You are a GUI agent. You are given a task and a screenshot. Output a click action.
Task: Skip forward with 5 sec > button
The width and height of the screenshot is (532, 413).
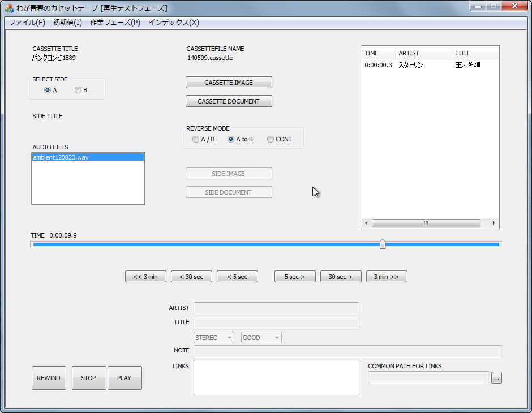coord(295,277)
